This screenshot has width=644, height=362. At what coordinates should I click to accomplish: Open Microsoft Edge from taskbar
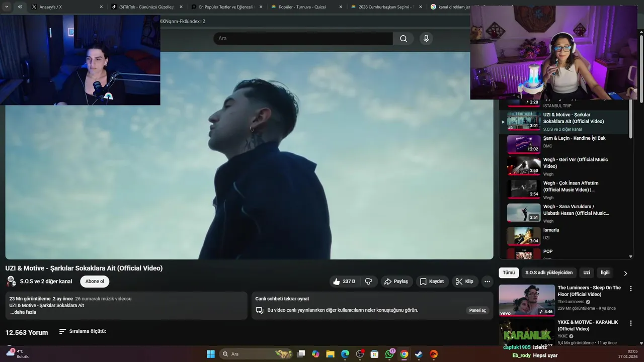345,354
